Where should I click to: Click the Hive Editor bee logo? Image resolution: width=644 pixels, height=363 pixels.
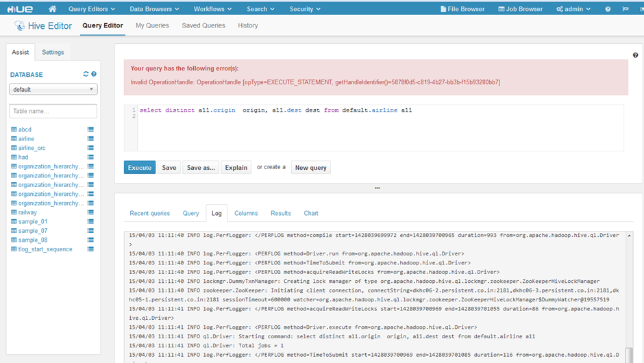click(x=19, y=25)
